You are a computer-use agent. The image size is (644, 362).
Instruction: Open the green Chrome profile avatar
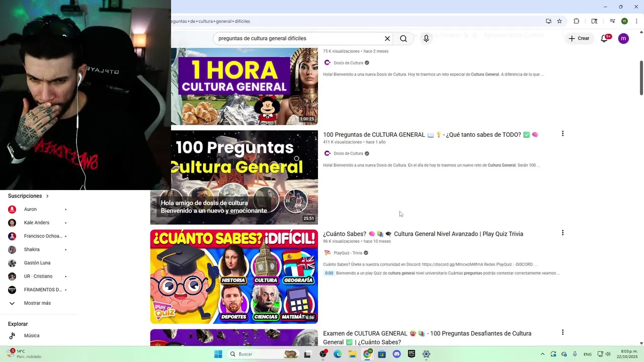[624, 21]
